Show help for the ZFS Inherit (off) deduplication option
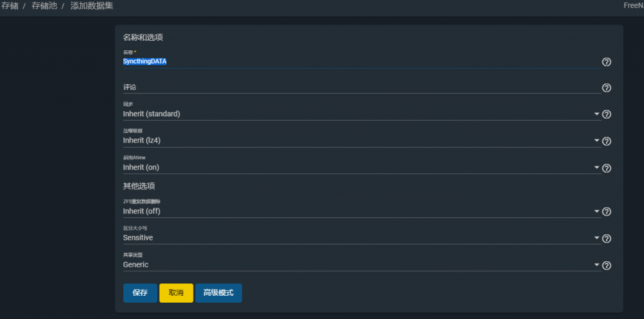 point(606,212)
